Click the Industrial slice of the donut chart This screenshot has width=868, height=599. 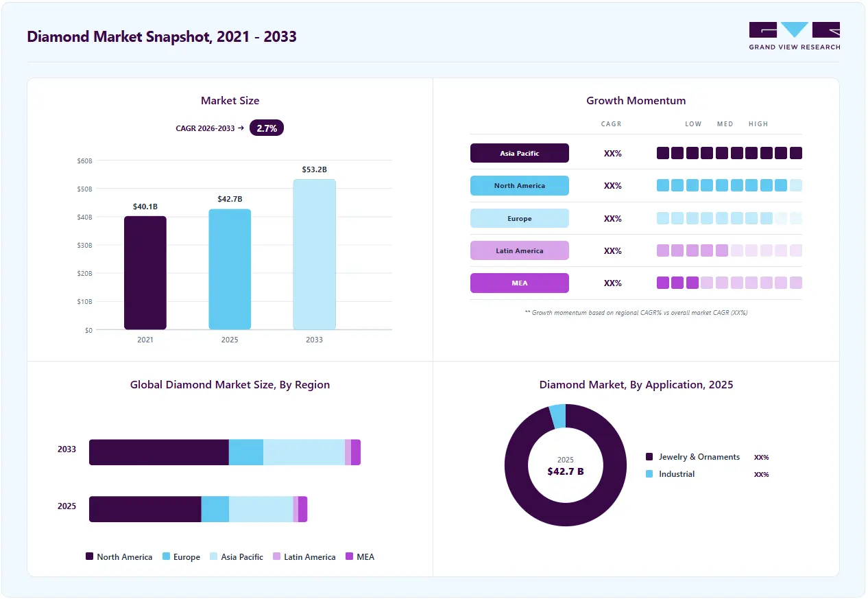tap(558, 416)
